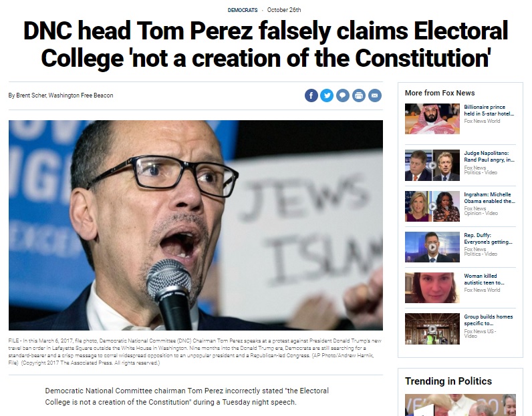Click main Tom Perez article photo

[196, 225]
